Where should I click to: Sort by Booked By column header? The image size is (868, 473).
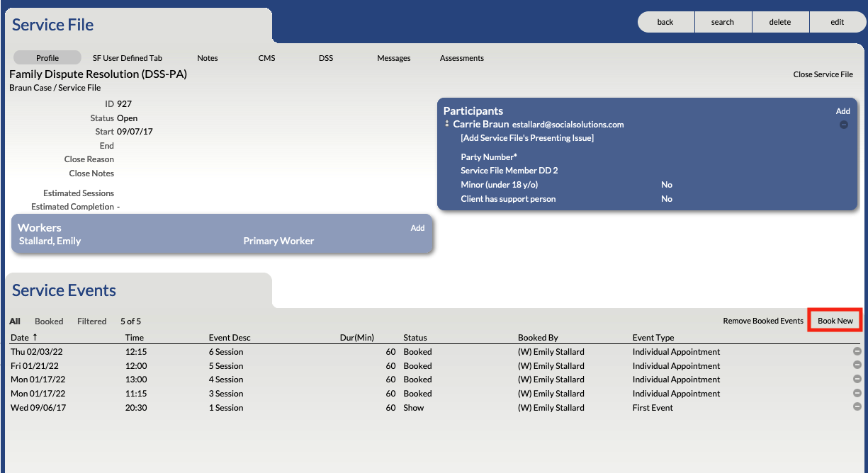(538, 338)
